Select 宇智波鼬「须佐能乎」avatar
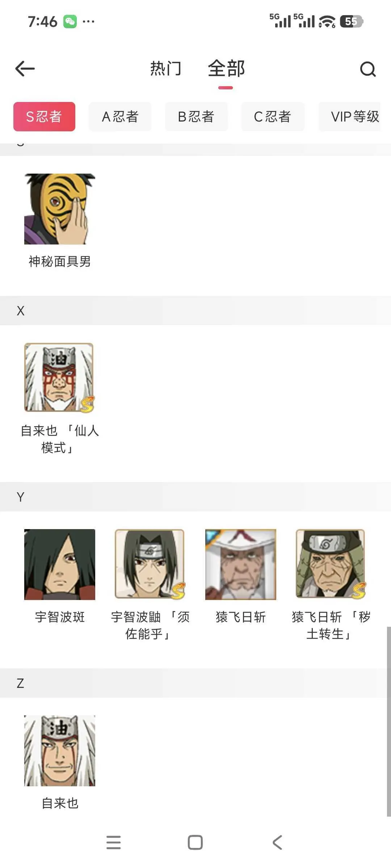Viewport: 391px width, 868px height. (x=150, y=565)
